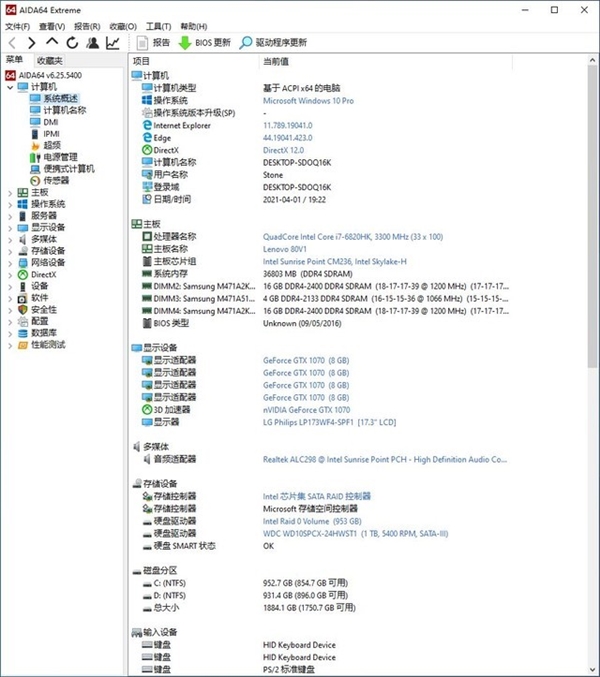Screen dimensions: 600x677
Task: Open the DirectX 12.0 link
Action: 283,150
